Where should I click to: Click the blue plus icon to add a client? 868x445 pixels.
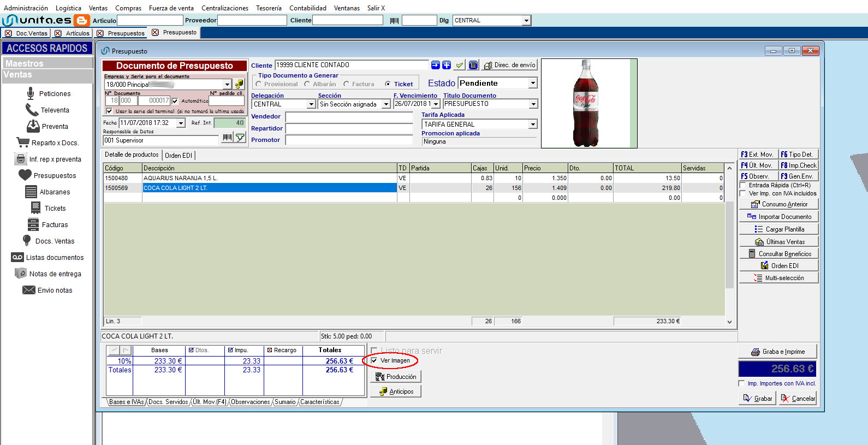[x=447, y=65]
